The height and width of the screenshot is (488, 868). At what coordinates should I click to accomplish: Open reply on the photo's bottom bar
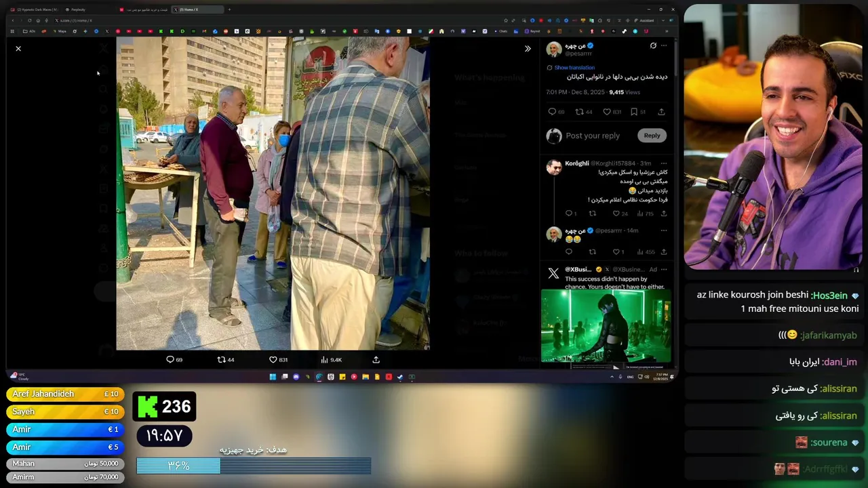coord(174,360)
